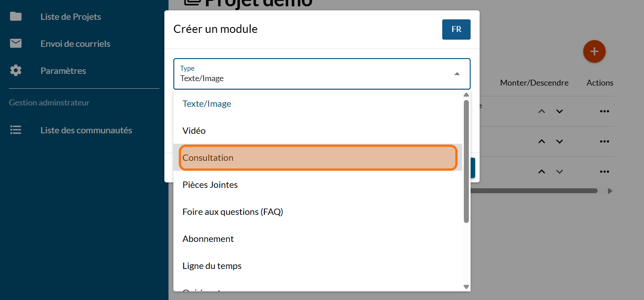Screen dimensions: 644x300
Task: Click the list icon beside Liste des communautés
Action: (x=16, y=130)
